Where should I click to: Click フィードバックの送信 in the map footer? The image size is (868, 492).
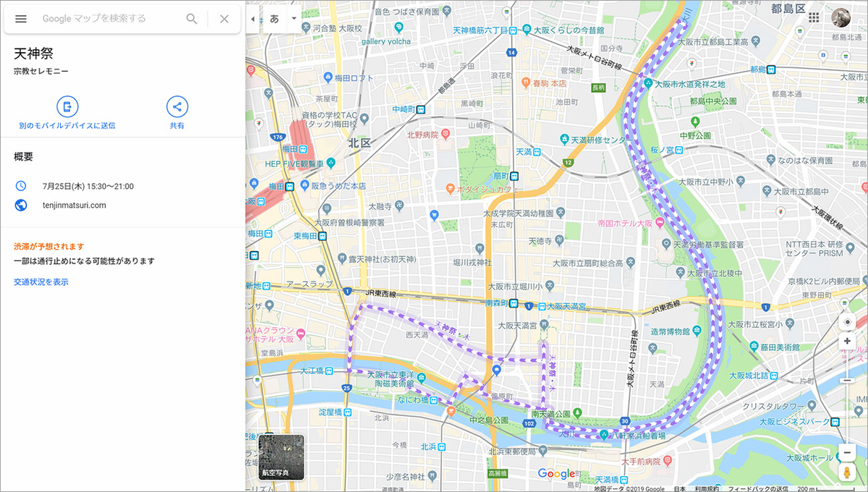(x=758, y=488)
